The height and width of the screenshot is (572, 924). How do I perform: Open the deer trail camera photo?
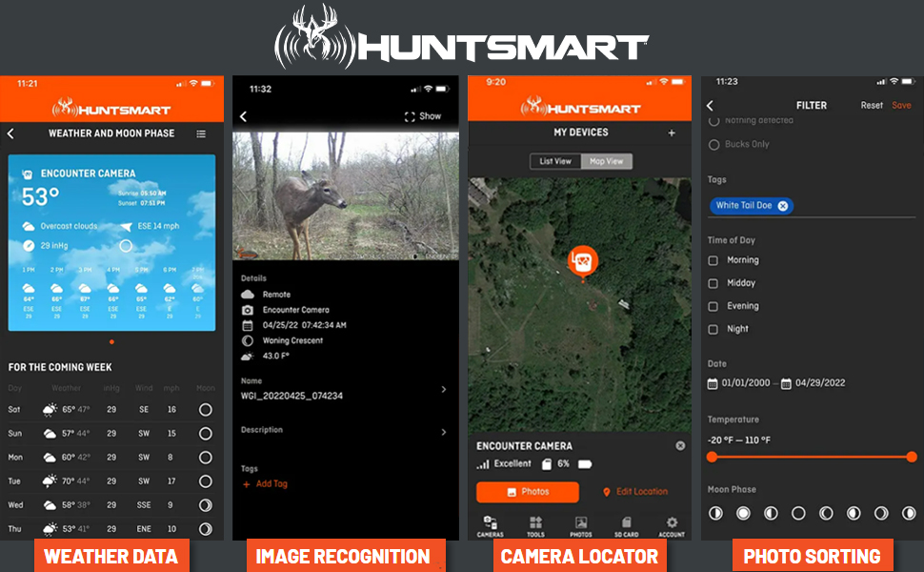[346, 195]
